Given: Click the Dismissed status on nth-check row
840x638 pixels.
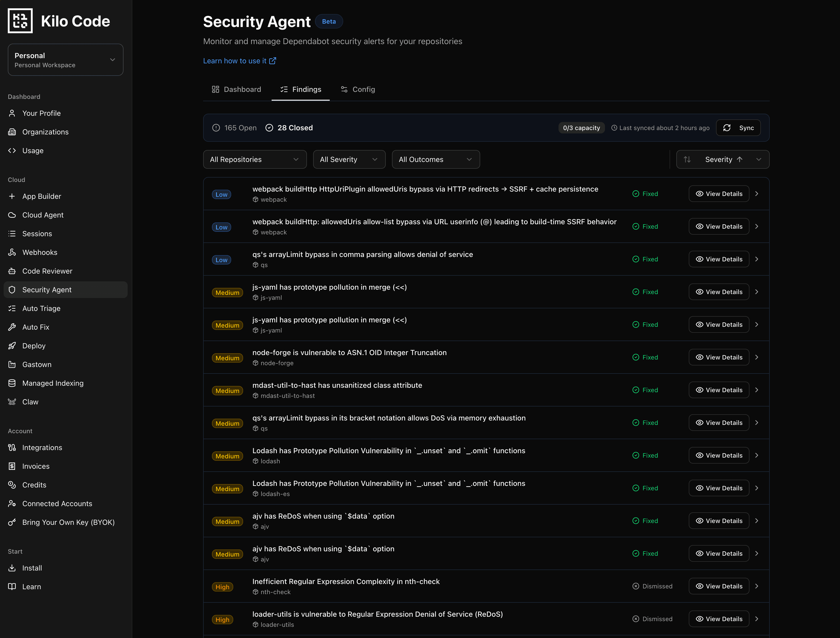Looking at the screenshot, I should 652,586.
